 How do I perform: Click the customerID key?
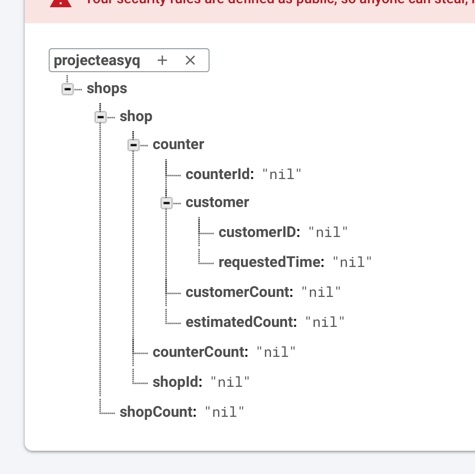(260, 232)
